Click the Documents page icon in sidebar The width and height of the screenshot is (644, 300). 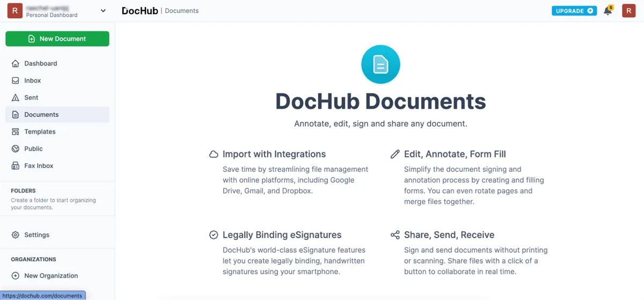click(16, 115)
